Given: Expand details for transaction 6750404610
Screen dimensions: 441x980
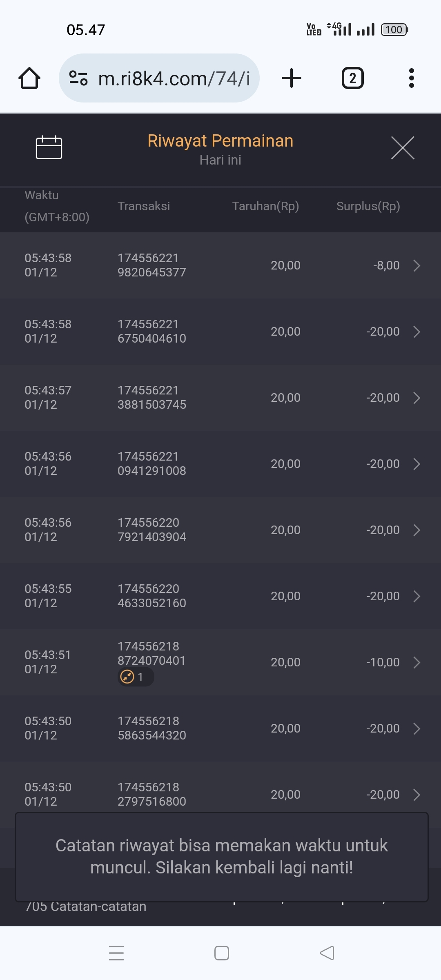Looking at the screenshot, I should click(x=416, y=332).
